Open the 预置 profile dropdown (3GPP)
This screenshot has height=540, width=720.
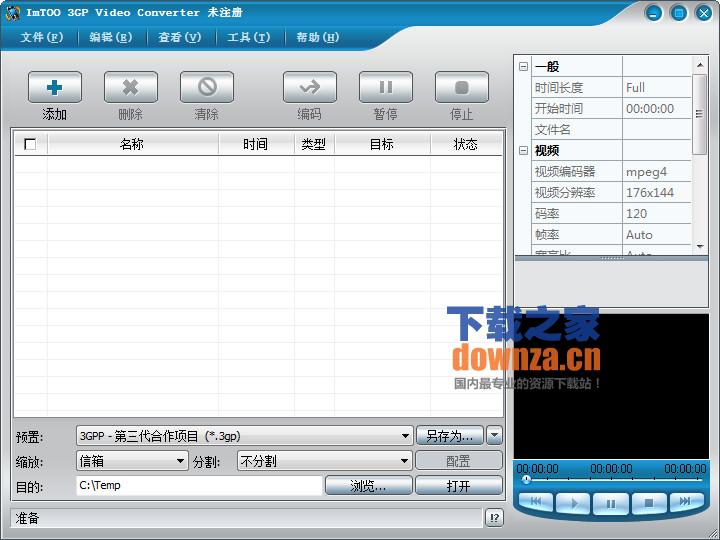click(244, 436)
